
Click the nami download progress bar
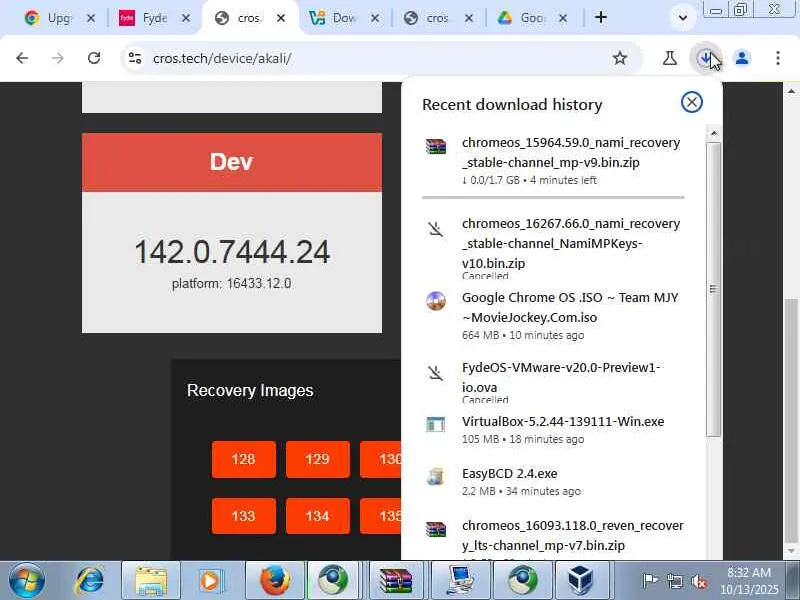[x=553, y=197]
